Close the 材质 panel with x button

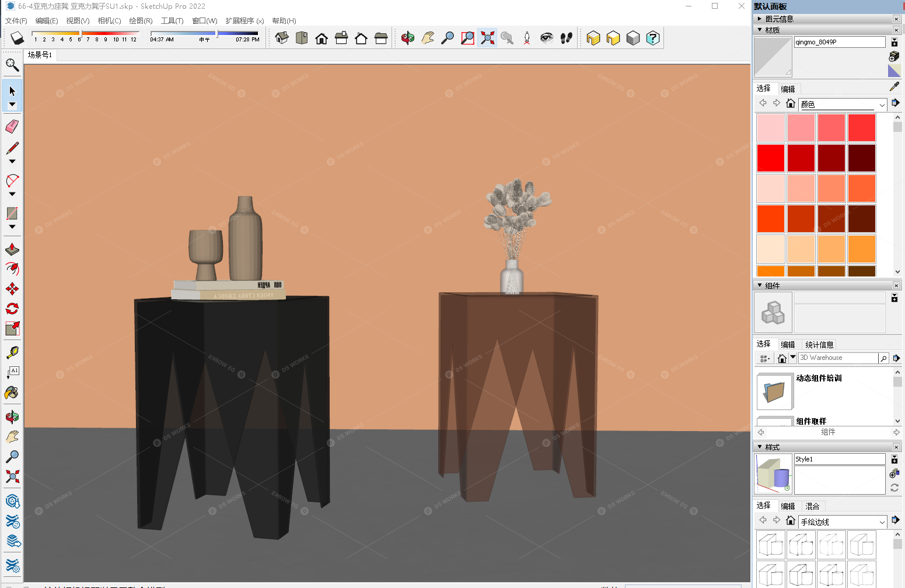click(896, 30)
